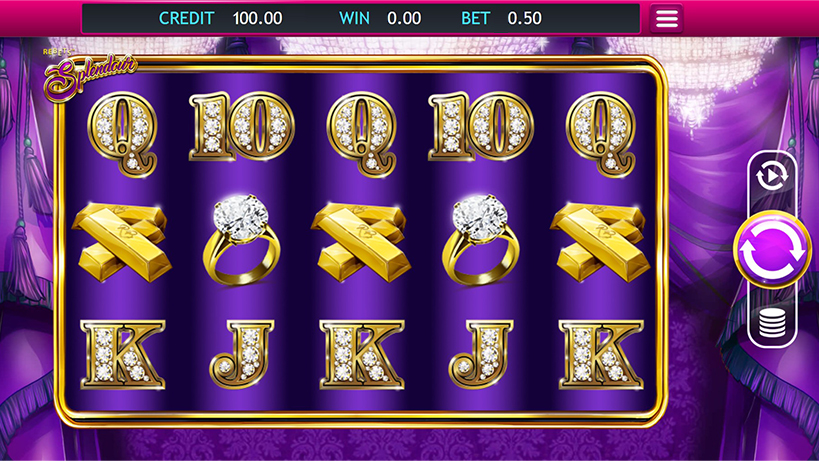Click the WIN amount display
The height and width of the screenshot is (461, 819).
[x=404, y=18]
